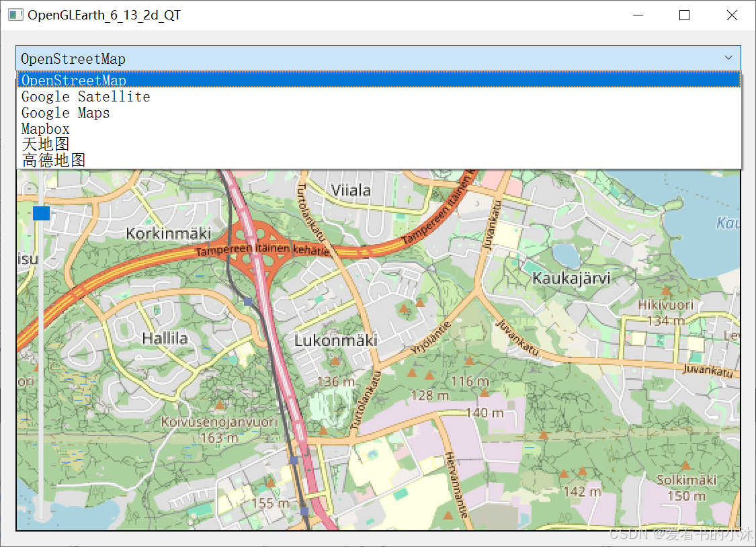Click the Hikivuori 134 m peak label
The height and width of the screenshot is (547, 756).
coord(666,312)
